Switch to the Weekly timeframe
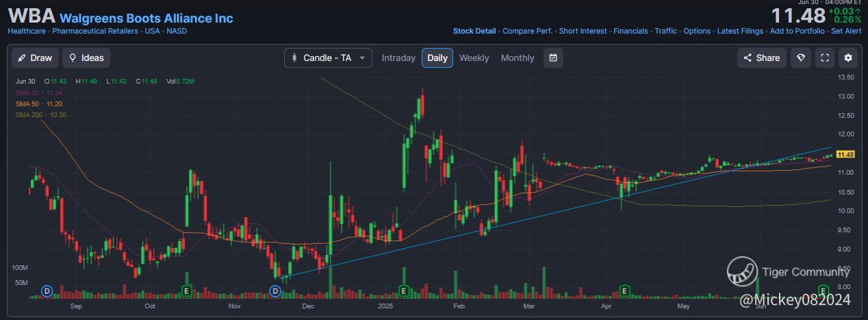Screen dimensions: 868x320 [474, 58]
